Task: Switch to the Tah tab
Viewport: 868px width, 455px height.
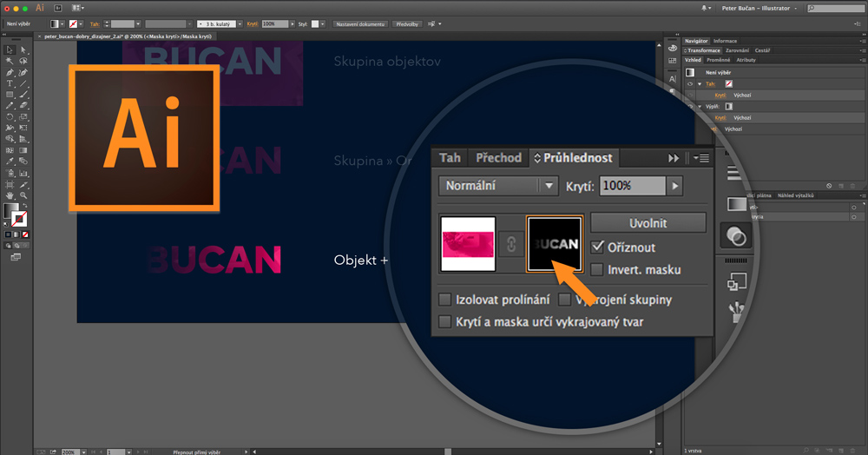Action: point(450,158)
